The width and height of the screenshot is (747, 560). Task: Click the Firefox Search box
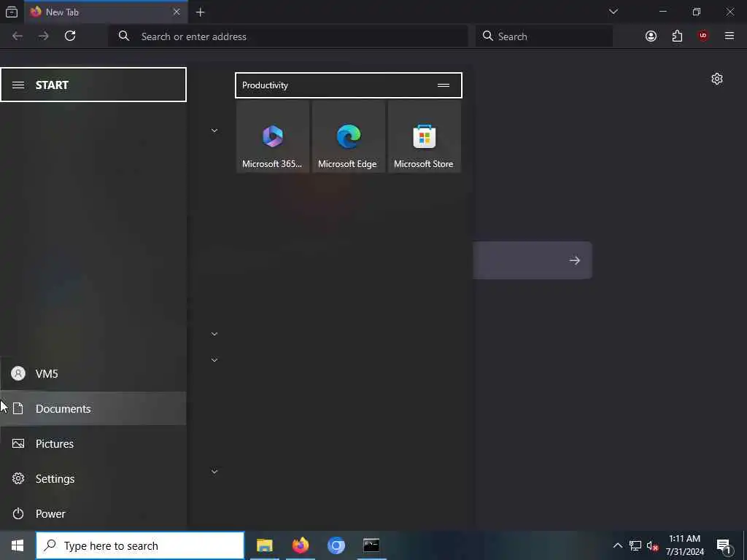click(x=544, y=36)
